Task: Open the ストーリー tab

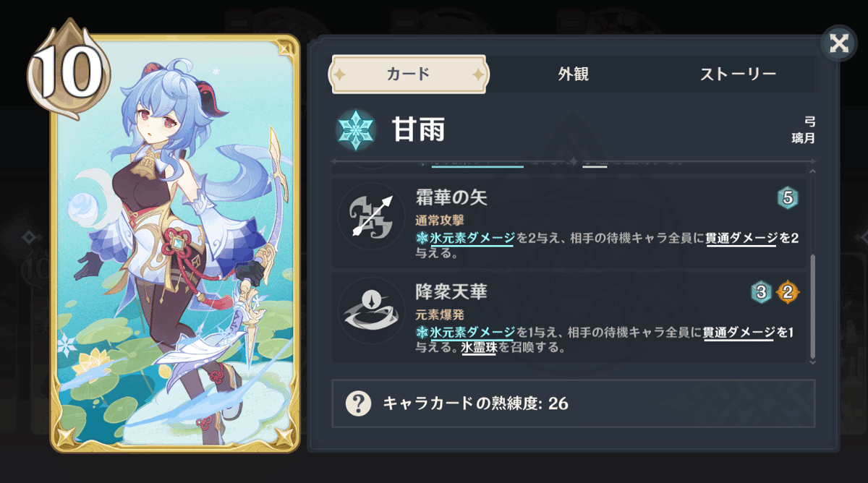Action: click(738, 74)
